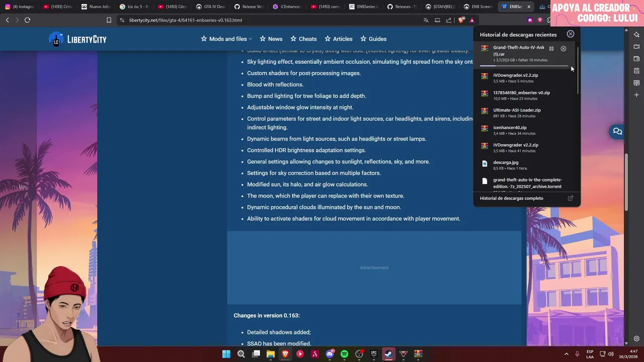Open WinRAR from taskbar
Image resolution: width=644 pixels, height=362 pixels.
click(418, 354)
